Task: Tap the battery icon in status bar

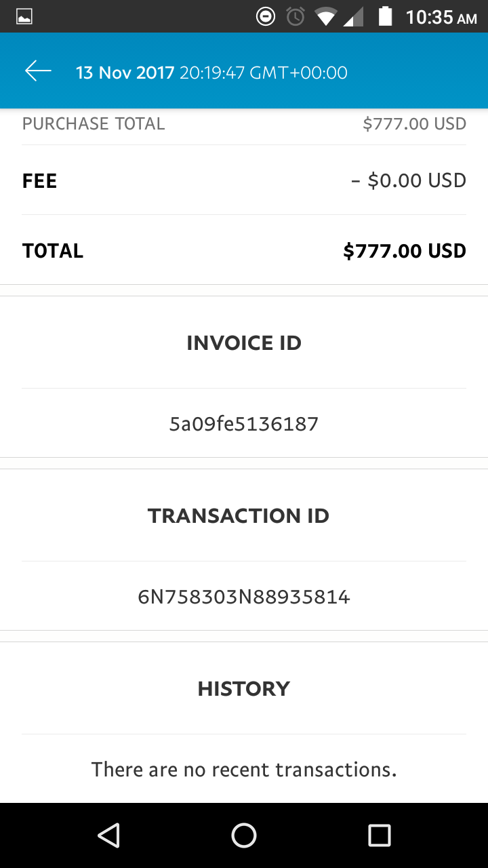Action: 386,16
